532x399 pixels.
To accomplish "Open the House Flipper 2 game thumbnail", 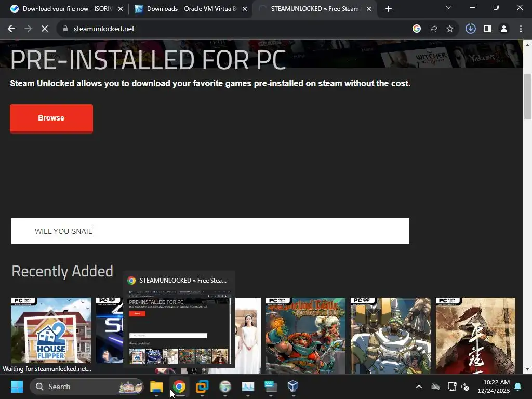I will coord(51,330).
